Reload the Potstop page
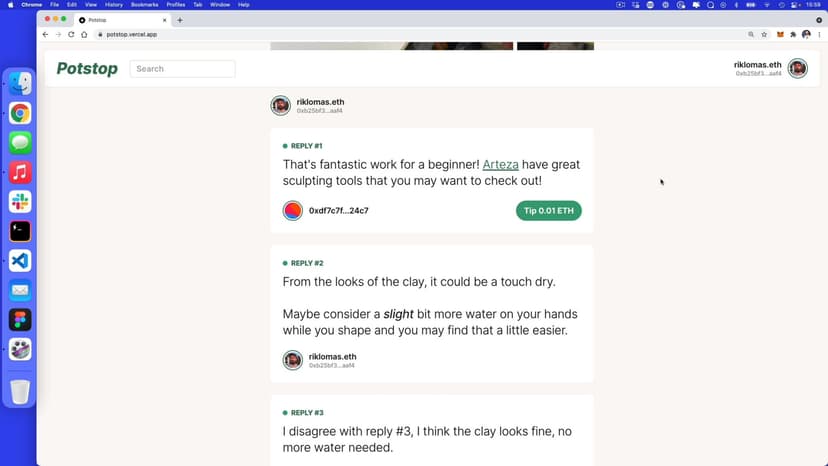 click(x=71, y=34)
